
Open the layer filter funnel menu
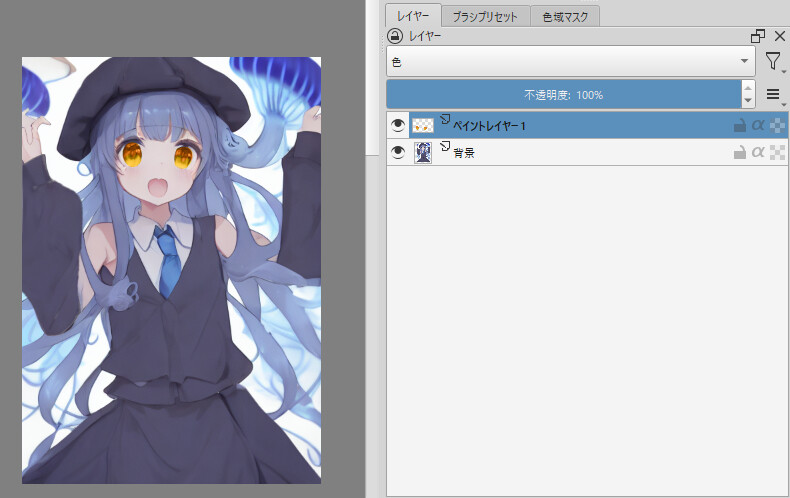773,61
